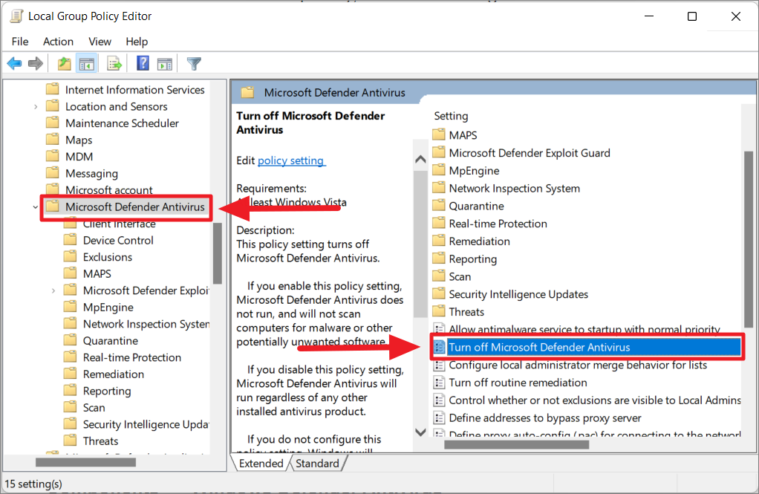Click the folder icon next to Quarantine in settings list
This screenshot has width=759, height=494.
tap(439, 205)
